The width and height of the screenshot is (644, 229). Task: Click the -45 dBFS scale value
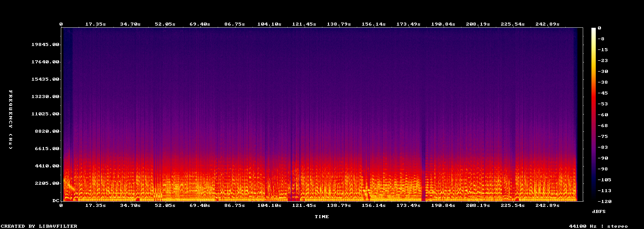click(603, 93)
